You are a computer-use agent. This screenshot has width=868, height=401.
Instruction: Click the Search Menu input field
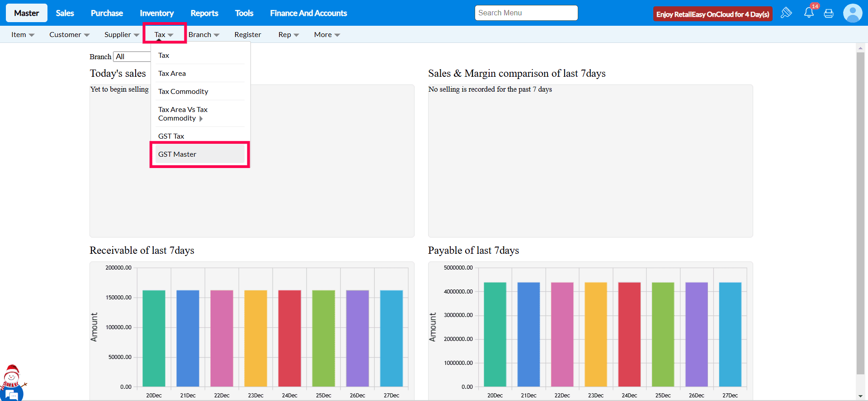pyautogui.click(x=526, y=13)
